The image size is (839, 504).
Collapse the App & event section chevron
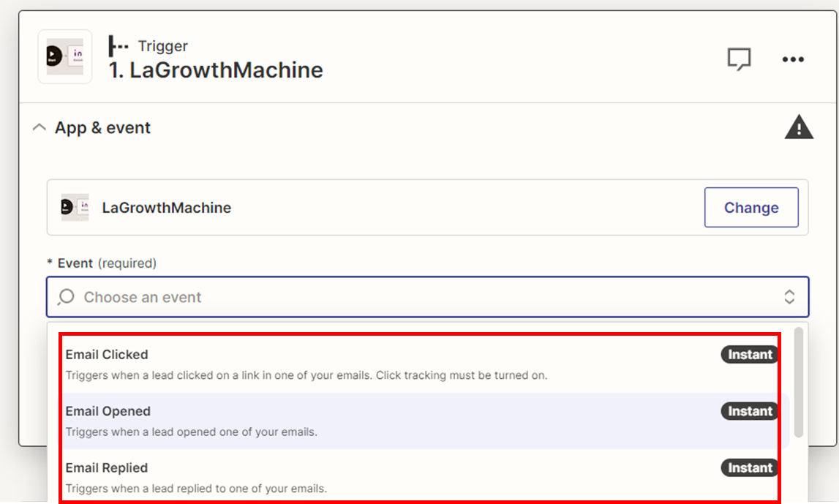[39, 127]
